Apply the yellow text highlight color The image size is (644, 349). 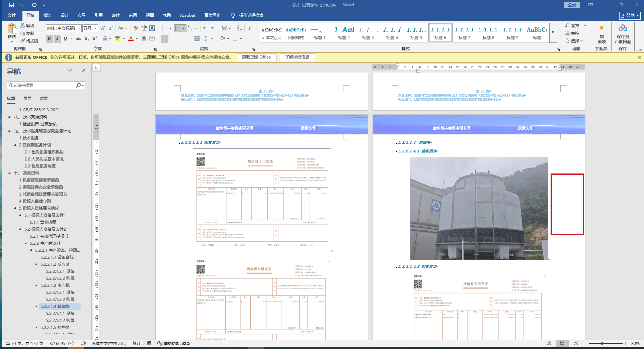[x=117, y=38]
